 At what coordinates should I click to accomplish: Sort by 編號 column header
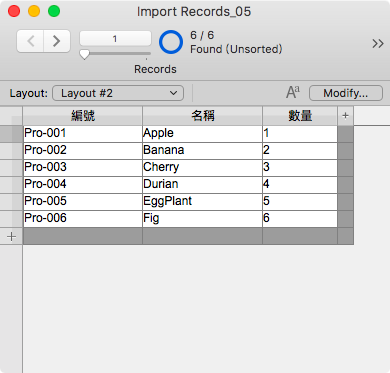tap(83, 116)
